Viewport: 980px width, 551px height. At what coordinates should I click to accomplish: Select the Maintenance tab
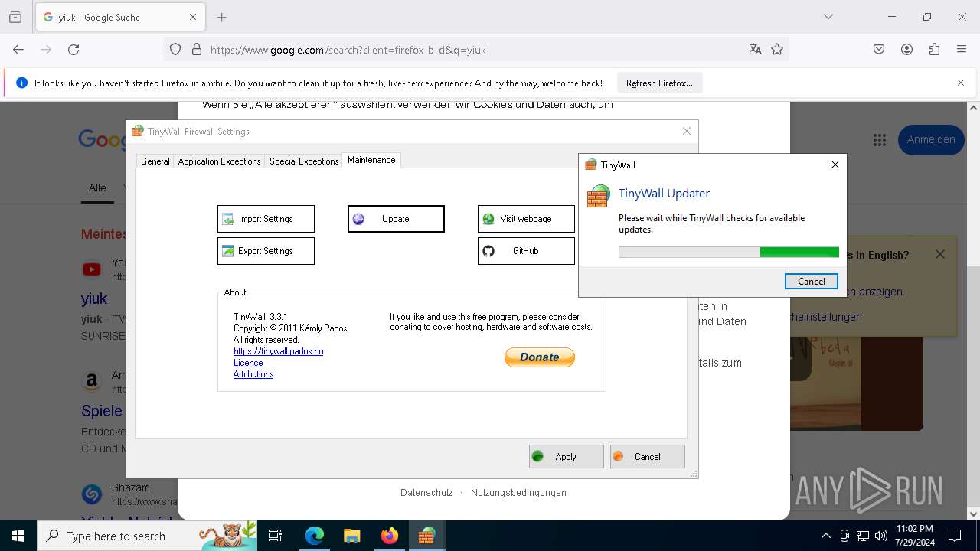click(x=371, y=160)
